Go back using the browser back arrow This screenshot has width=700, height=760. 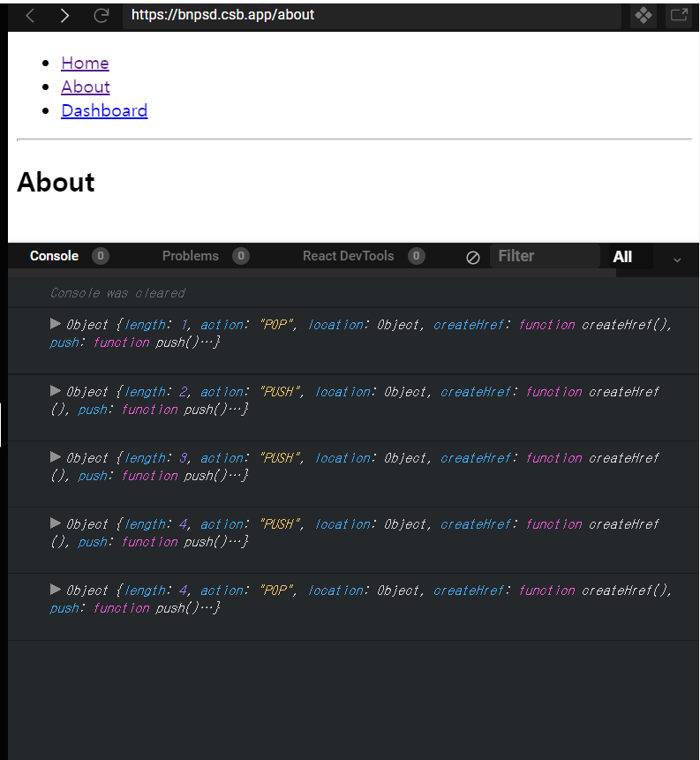click(x=30, y=16)
